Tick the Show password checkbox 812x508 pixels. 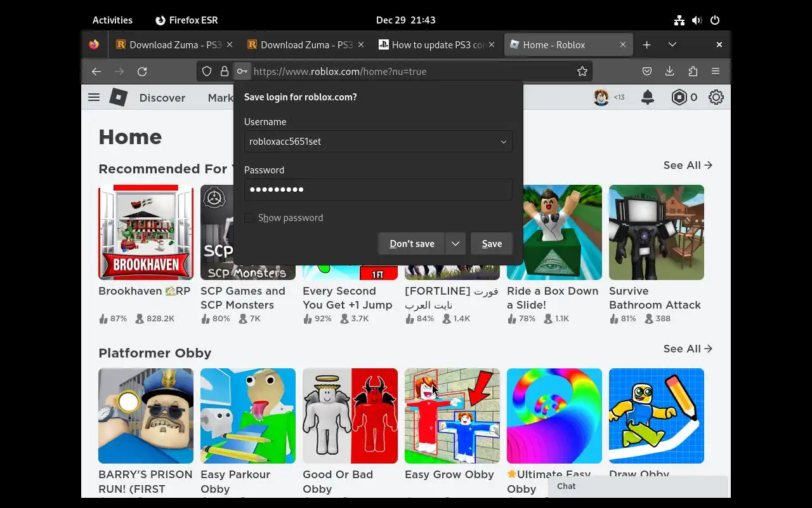[249, 218]
